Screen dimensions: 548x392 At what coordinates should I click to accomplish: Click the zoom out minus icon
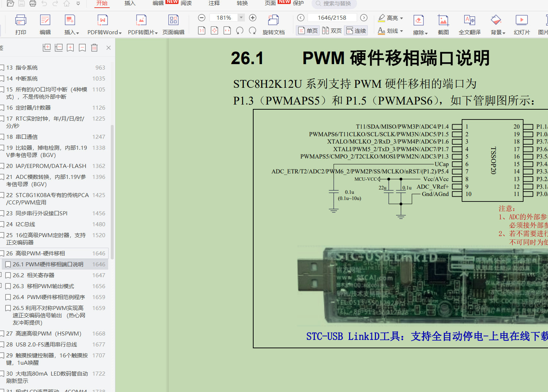201,17
